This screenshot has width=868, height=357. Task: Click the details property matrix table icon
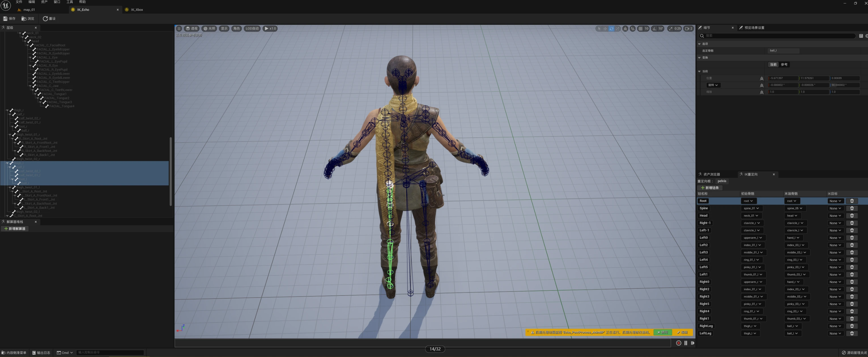coord(861,36)
